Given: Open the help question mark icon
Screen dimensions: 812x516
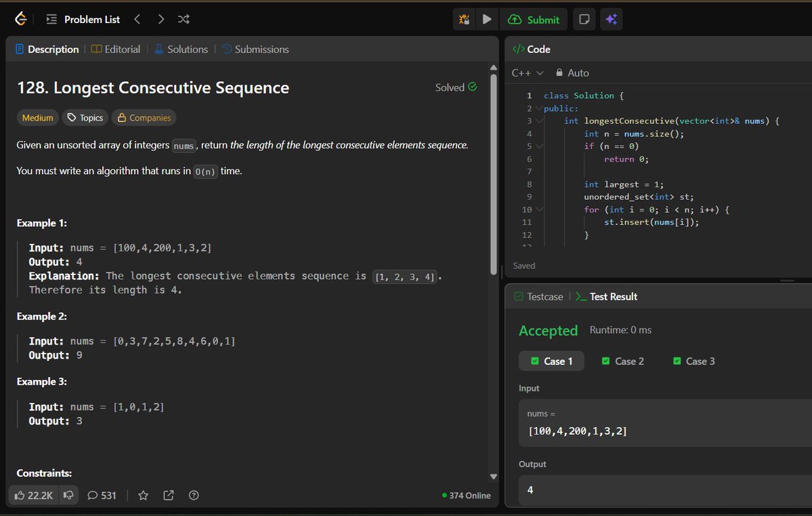Looking at the screenshot, I should pyautogui.click(x=193, y=495).
